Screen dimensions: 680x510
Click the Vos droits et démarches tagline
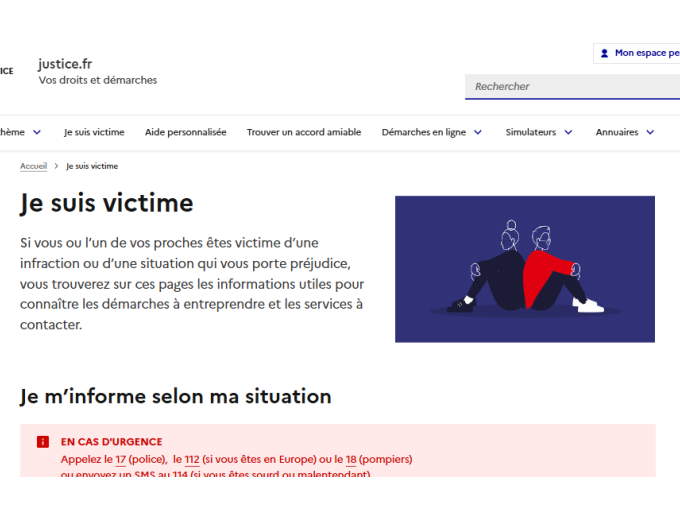click(98, 80)
